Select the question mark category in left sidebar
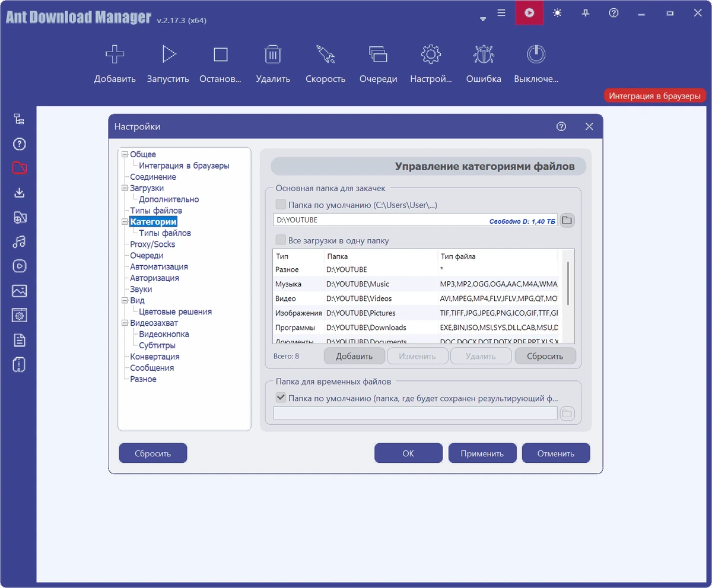The height and width of the screenshot is (588, 712). 19,144
